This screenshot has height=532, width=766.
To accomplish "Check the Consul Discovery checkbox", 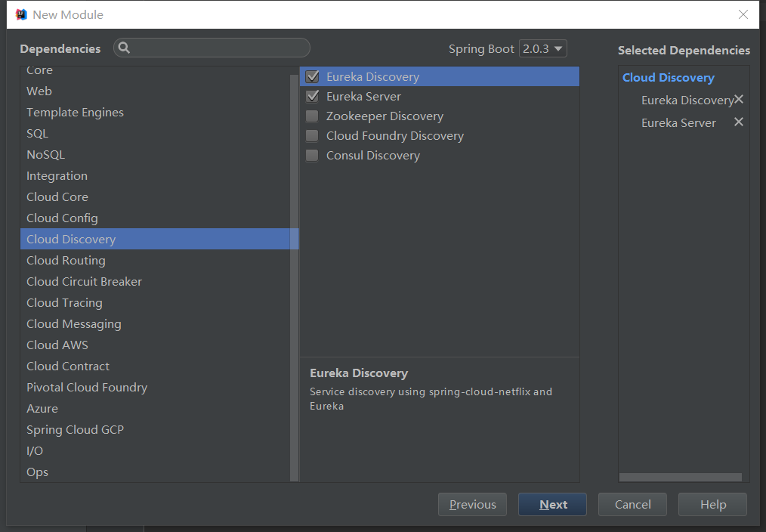I will pyautogui.click(x=312, y=156).
